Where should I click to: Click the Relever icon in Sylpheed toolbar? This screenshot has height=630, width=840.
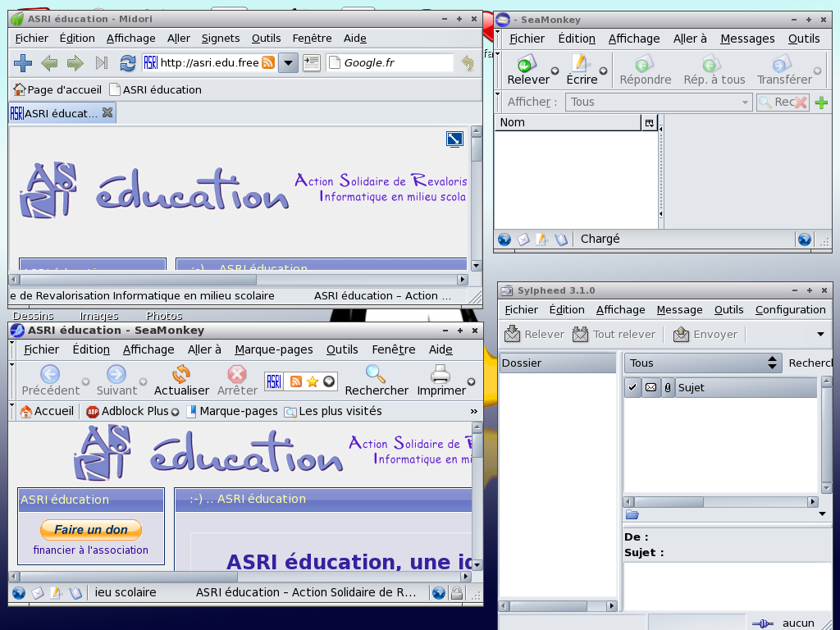pos(512,334)
